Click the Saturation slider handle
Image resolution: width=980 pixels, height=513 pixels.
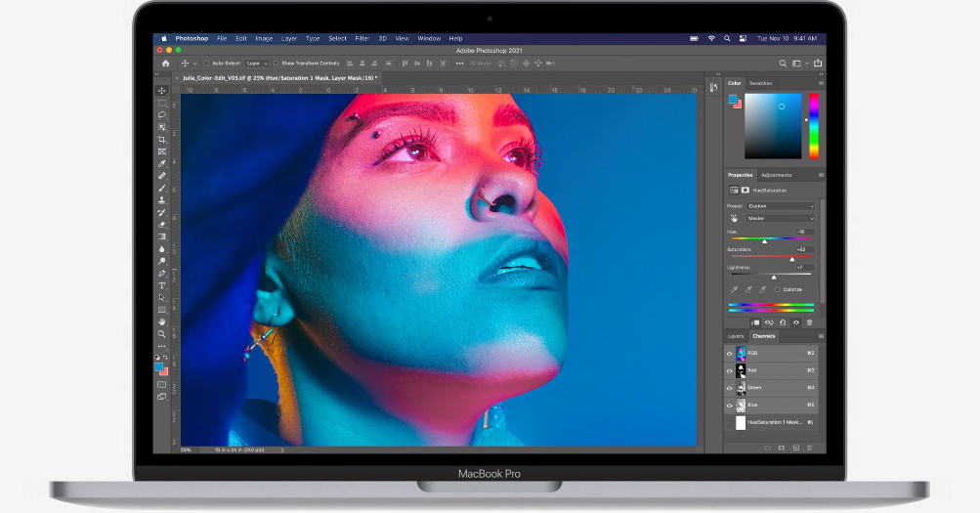coord(791,259)
